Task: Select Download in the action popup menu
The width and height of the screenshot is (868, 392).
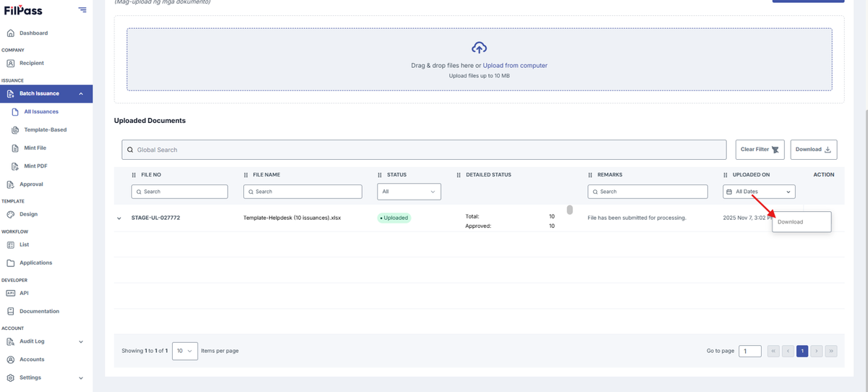Action: click(x=801, y=222)
